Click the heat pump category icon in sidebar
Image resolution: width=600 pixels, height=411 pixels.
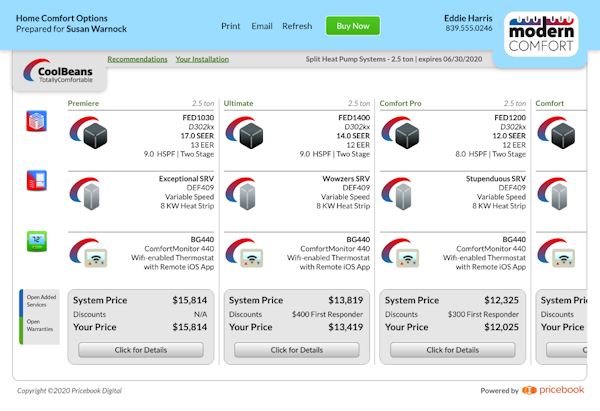point(35,121)
